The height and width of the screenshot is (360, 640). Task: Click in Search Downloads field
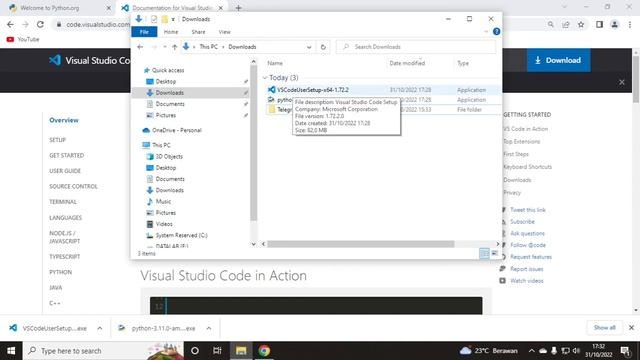point(416,47)
